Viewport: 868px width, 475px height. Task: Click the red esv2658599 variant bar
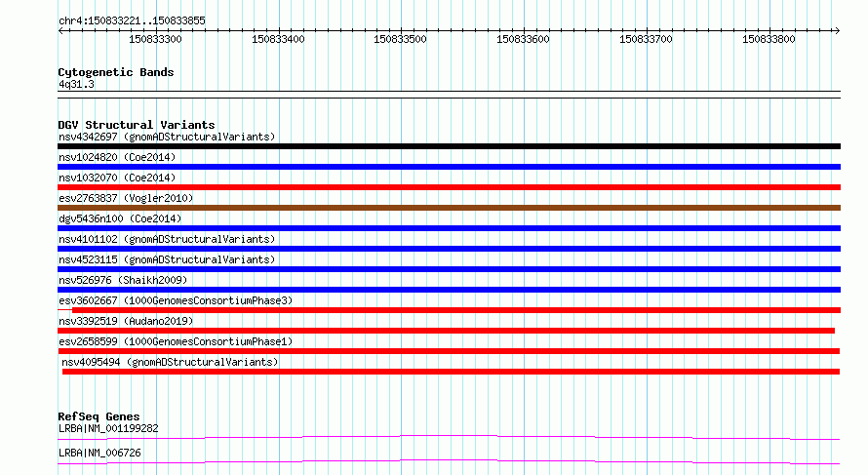click(449, 351)
